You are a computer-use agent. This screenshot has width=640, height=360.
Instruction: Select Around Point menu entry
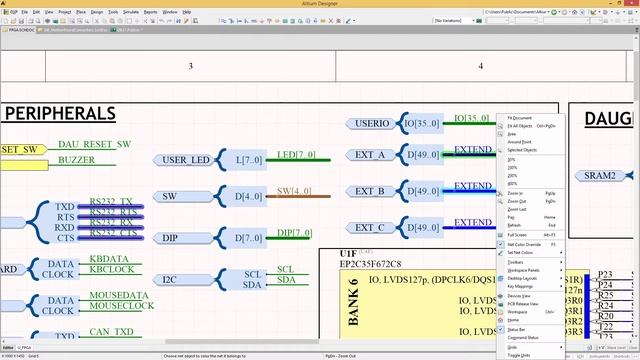[531, 142]
